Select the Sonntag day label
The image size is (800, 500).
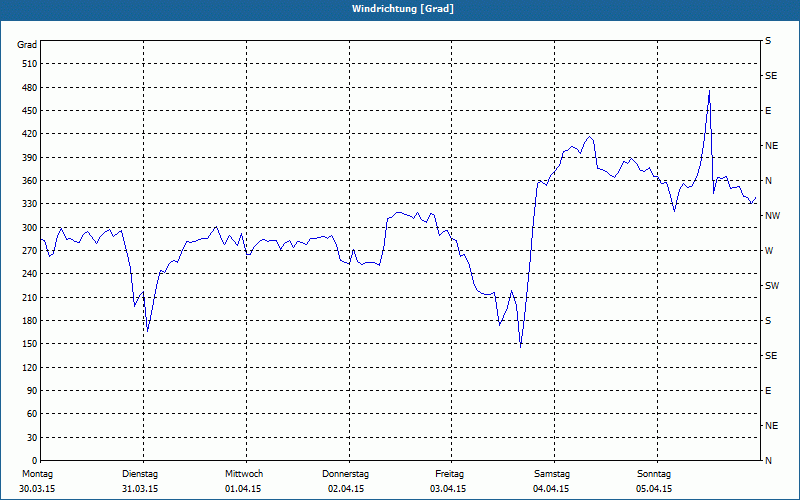point(654,474)
